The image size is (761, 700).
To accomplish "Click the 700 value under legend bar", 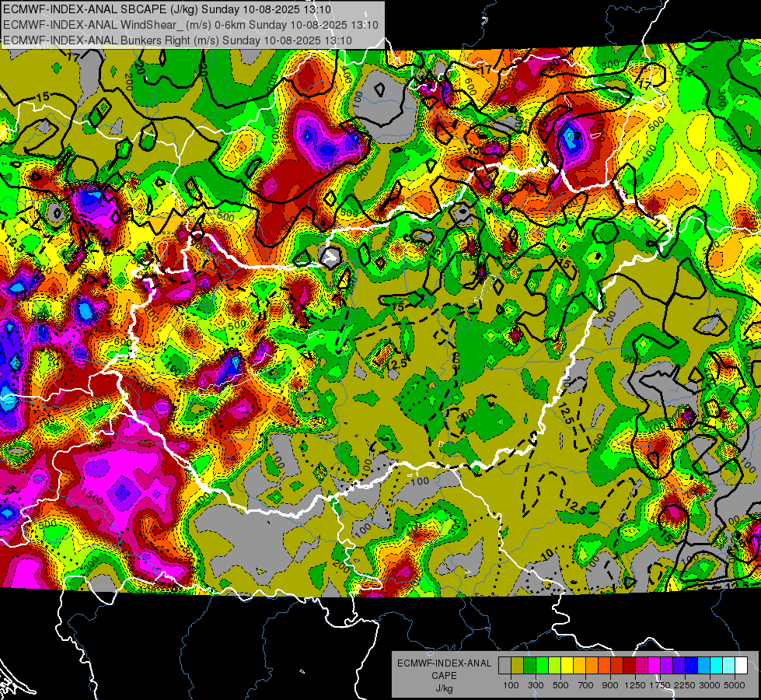I will tap(586, 685).
